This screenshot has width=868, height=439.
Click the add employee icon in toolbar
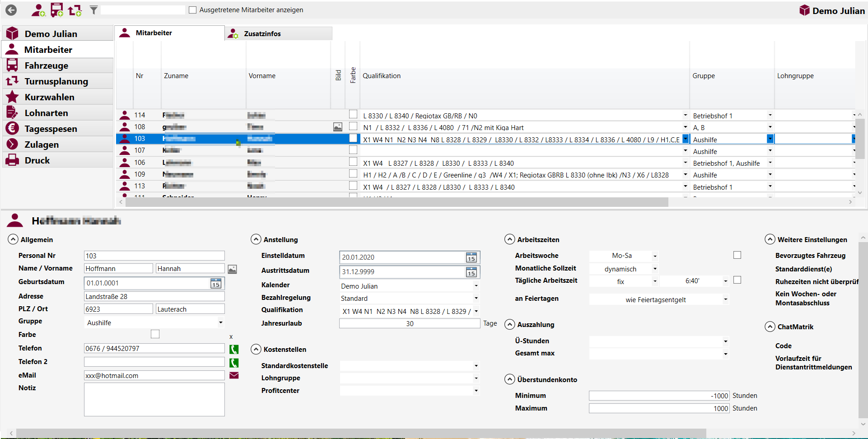click(x=38, y=10)
